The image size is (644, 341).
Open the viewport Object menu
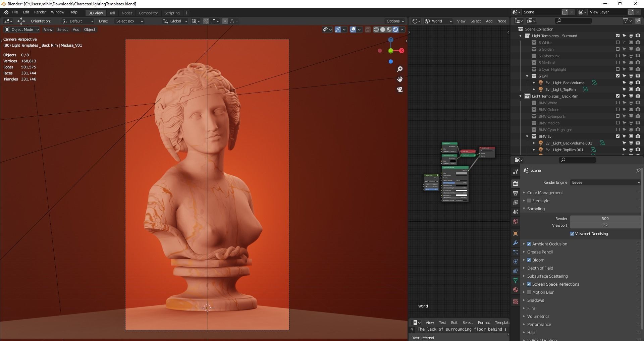(x=90, y=30)
